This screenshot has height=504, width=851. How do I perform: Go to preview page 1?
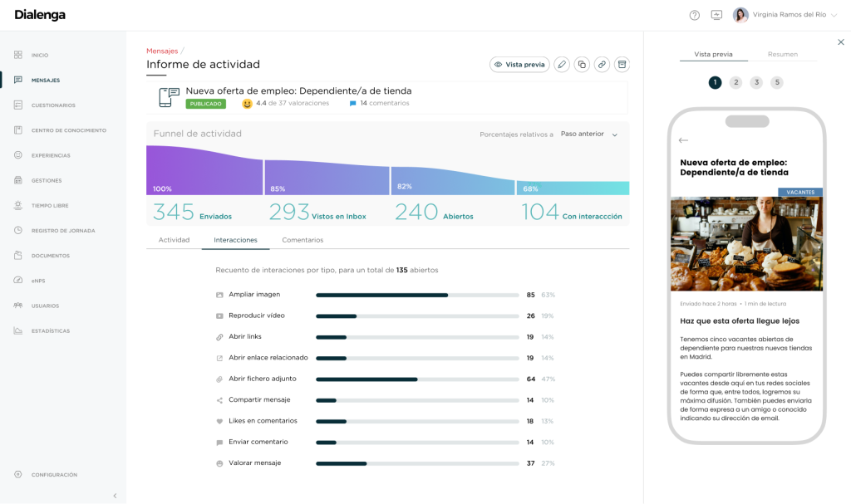click(715, 82)
